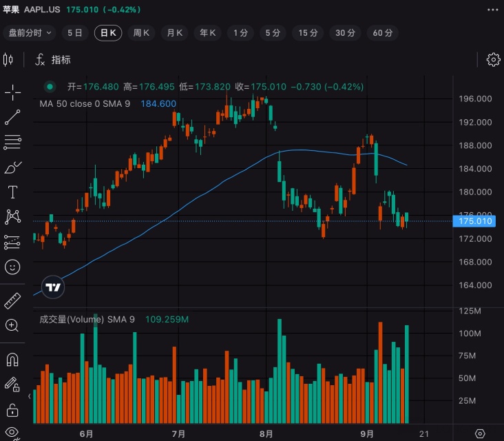Open the 指标 indicators menu
The image size is (504, 441).
point(53,59)
